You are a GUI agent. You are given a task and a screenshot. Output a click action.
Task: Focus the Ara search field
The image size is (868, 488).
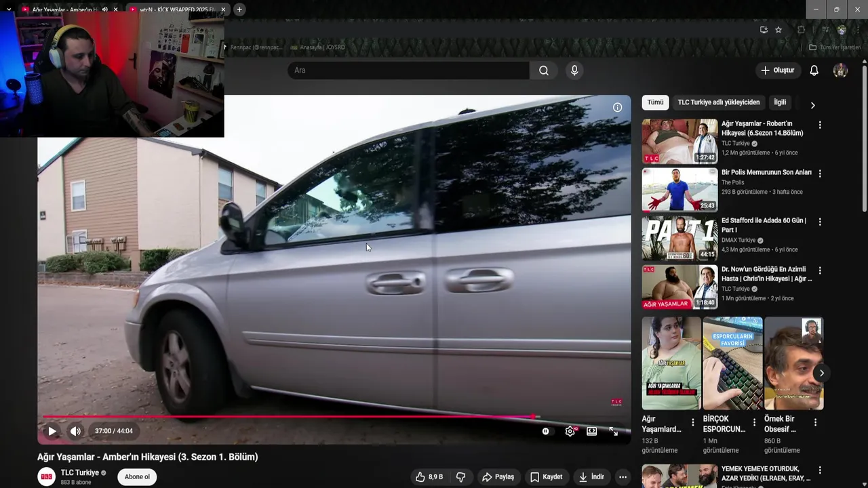[408, 70]
